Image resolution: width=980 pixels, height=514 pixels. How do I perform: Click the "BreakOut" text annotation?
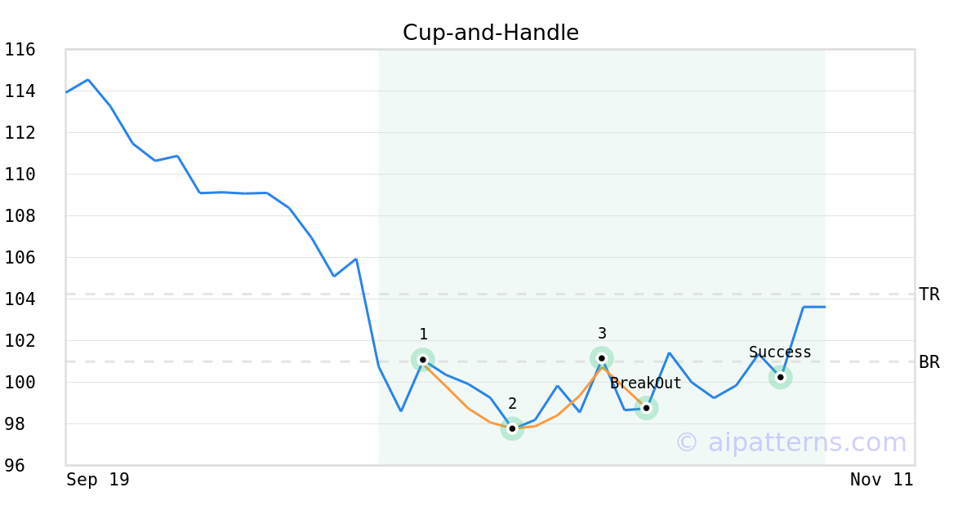646,383
